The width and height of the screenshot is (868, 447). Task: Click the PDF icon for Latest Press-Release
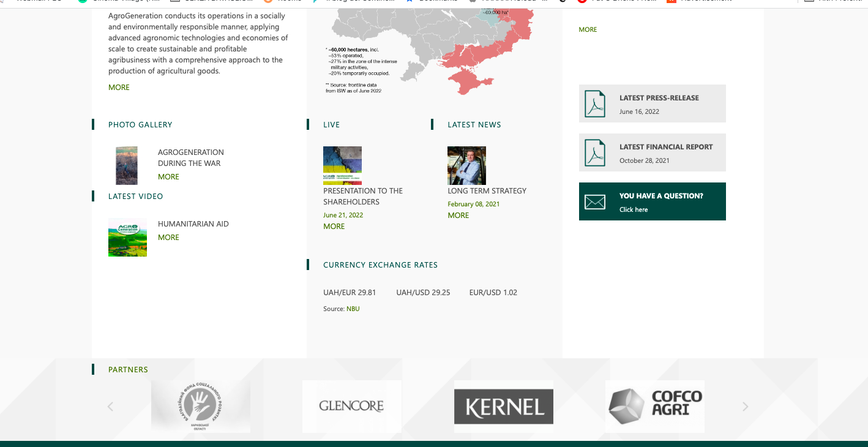pos(594,103)
